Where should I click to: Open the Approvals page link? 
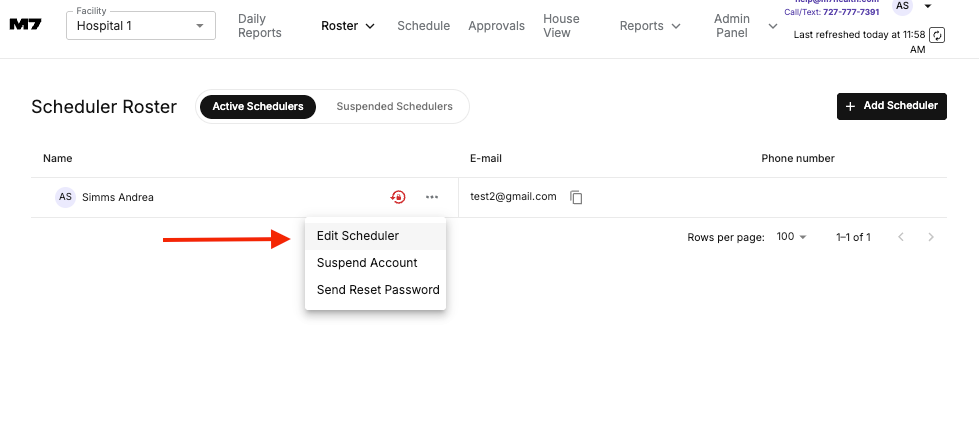[496, 26]
